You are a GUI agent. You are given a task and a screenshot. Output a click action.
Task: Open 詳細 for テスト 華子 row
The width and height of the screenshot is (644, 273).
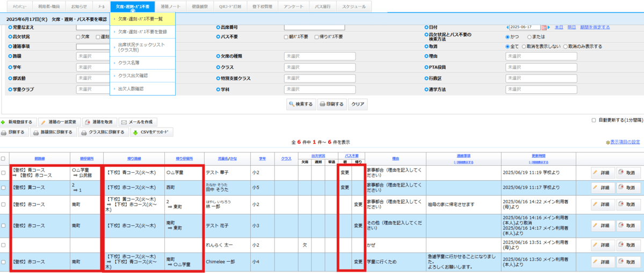(603, 173)
